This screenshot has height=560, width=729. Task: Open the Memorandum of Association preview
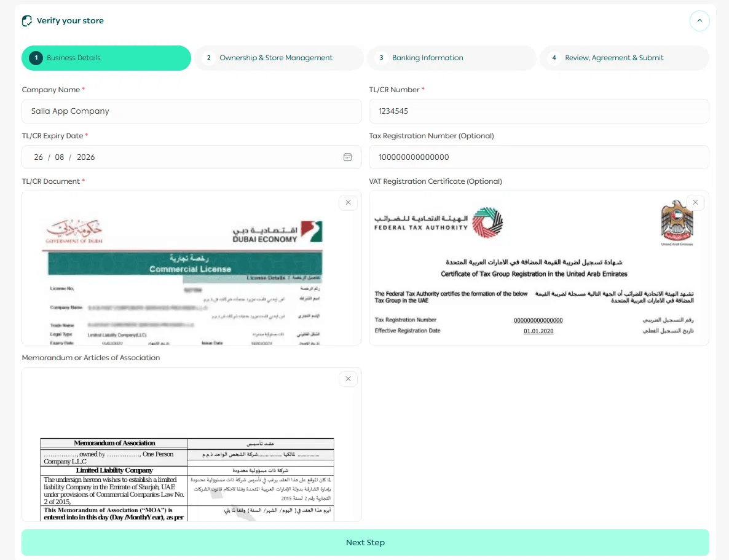click(192, 444)
